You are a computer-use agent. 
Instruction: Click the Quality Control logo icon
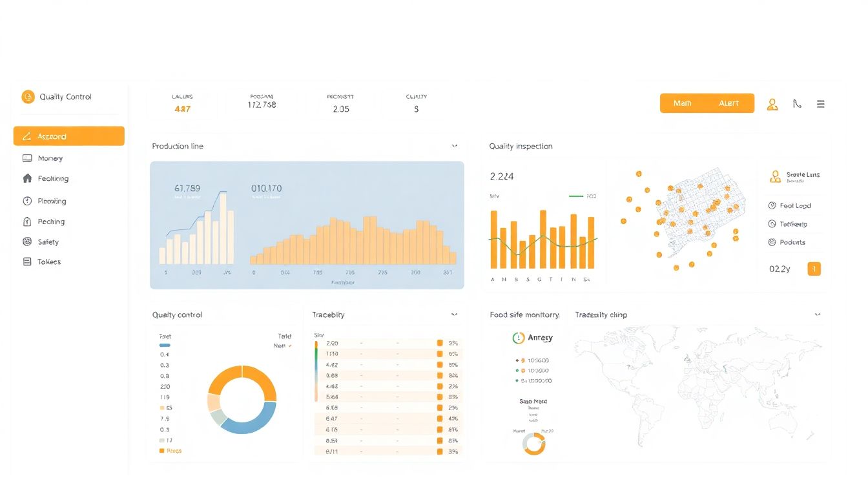28,97
